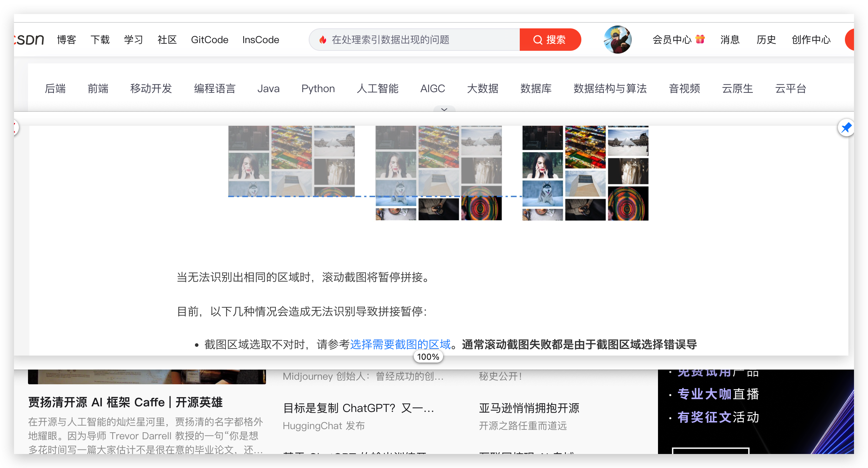Open 消息 messages in header
Screen dimensions: 868x468
(x=730, y=40)
